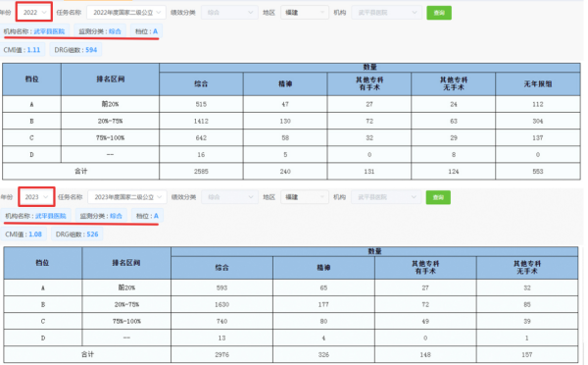Image resolution: width=588 pixels, height=365 pixels.
Task: Open the top 地区 region dropdown
Action: [305, 13]
